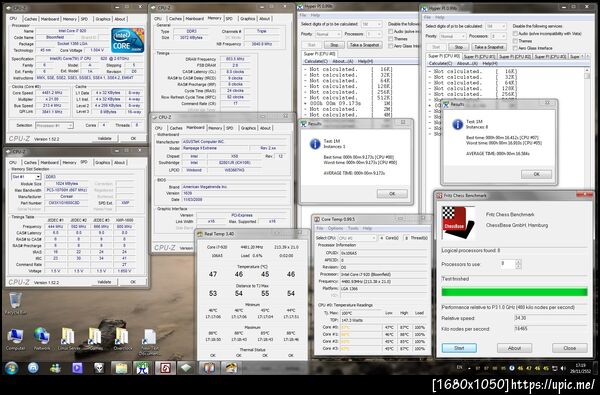The image size is (600, 395).
Task: Click Start in Fritz Chess Benchmark
Action: [x=459, y=348]
